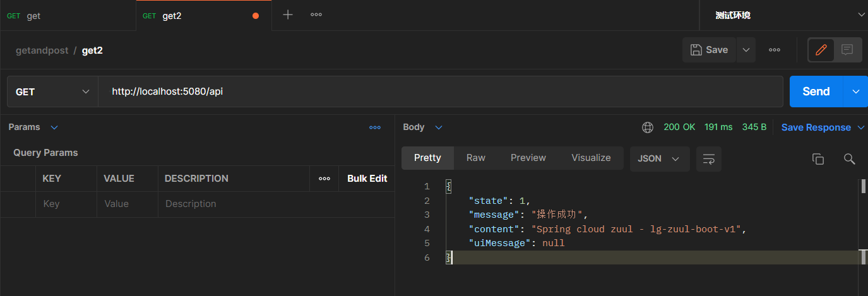Open the GET method dropdown
Screen dimensions: 868x296
(52, 92)
